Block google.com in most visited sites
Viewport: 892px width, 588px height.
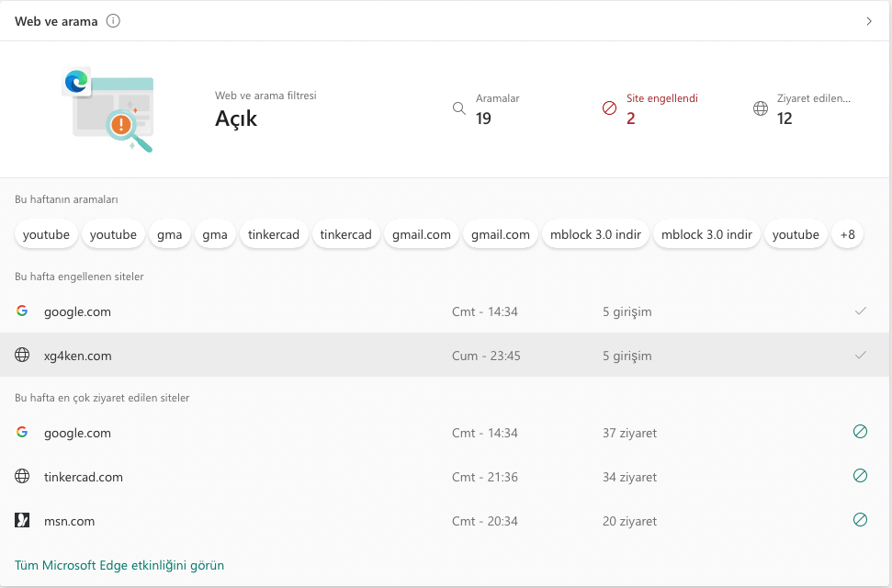point(860,432)
